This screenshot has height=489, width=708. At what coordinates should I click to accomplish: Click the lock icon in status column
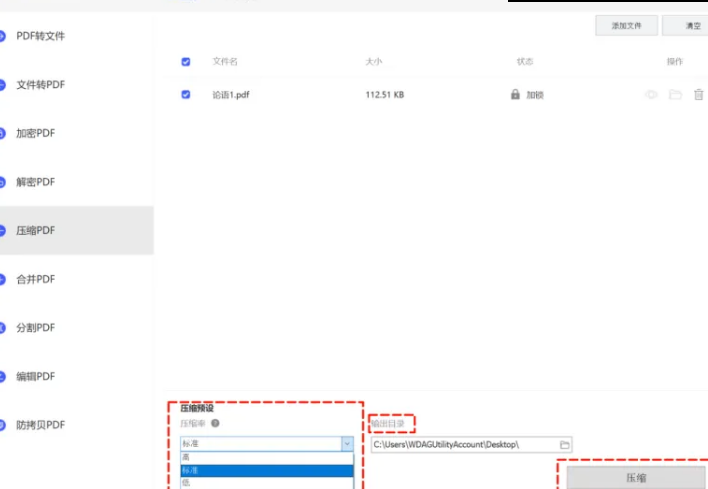tap(515, 95)
